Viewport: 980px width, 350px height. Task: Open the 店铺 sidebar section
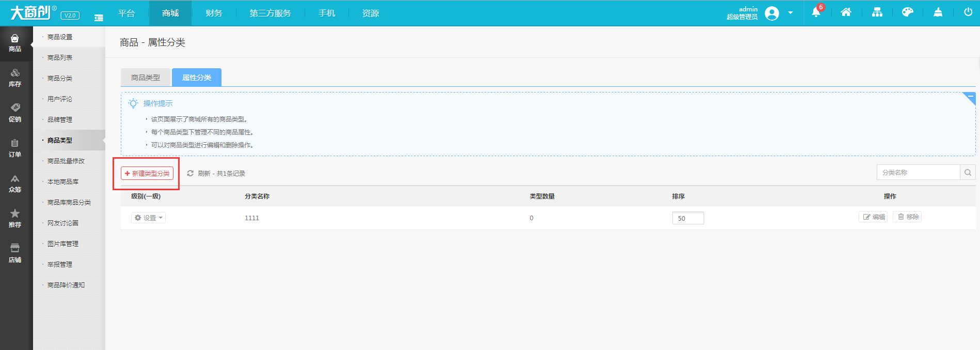click(x=15, y=253)
